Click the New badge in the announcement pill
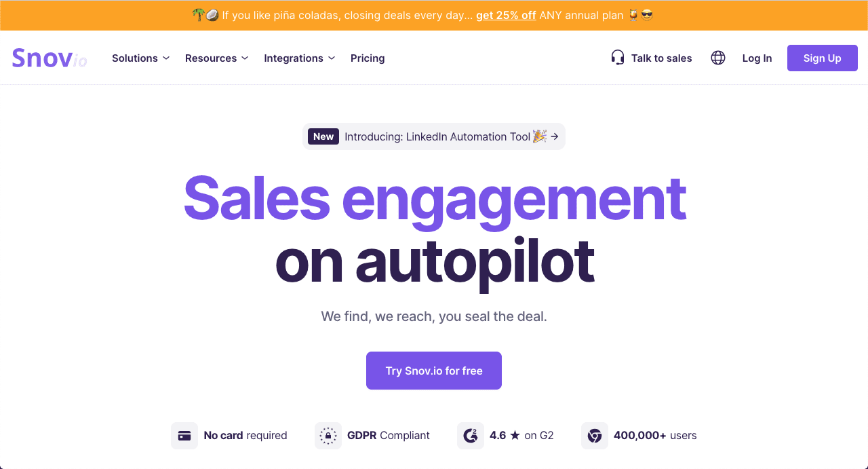868x469 pixels. [323, 136]
